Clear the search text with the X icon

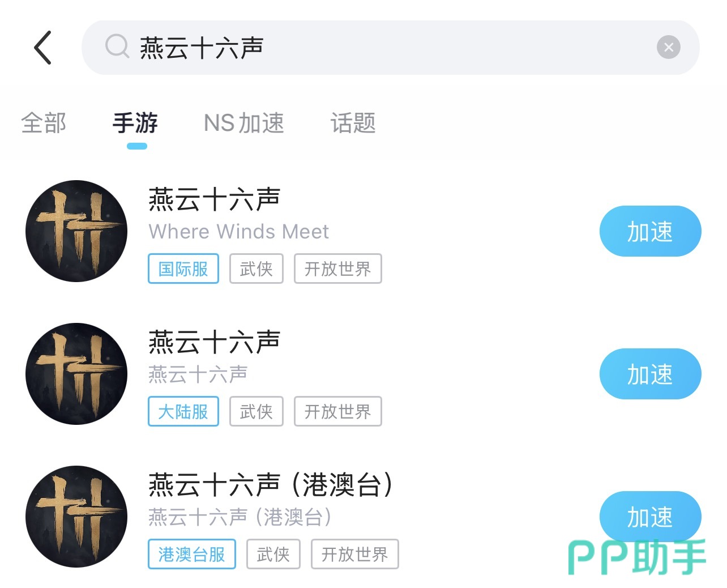pyautogui.click(x=668, y=47)
